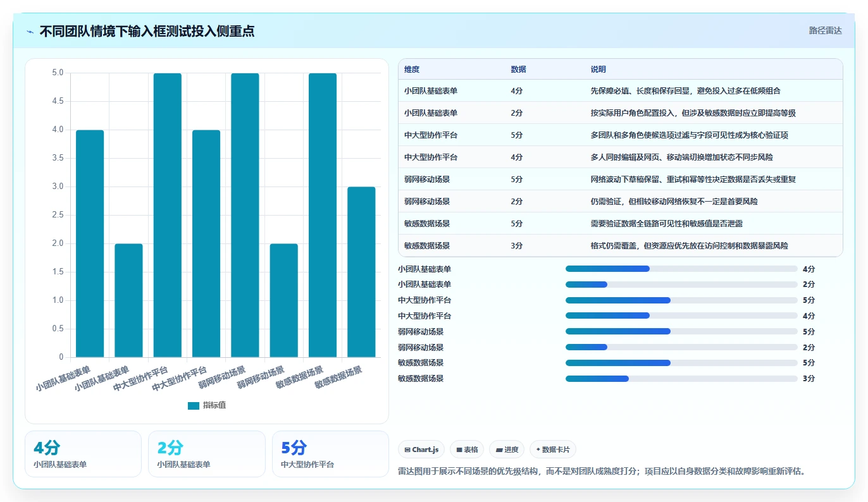Viewport: 868px width, 502px height.
Task: Click the 弱网移动场景 chart bar reaching 2.0
Action: point(284,300)
